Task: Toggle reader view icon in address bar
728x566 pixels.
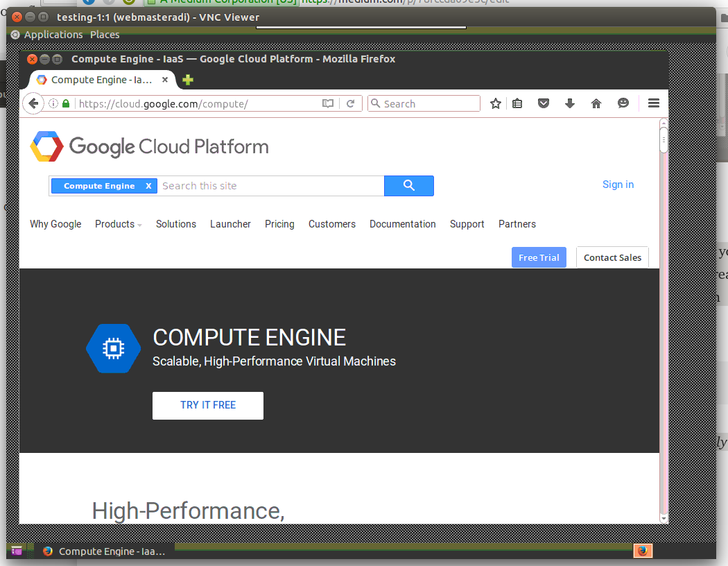Action: 328,103
